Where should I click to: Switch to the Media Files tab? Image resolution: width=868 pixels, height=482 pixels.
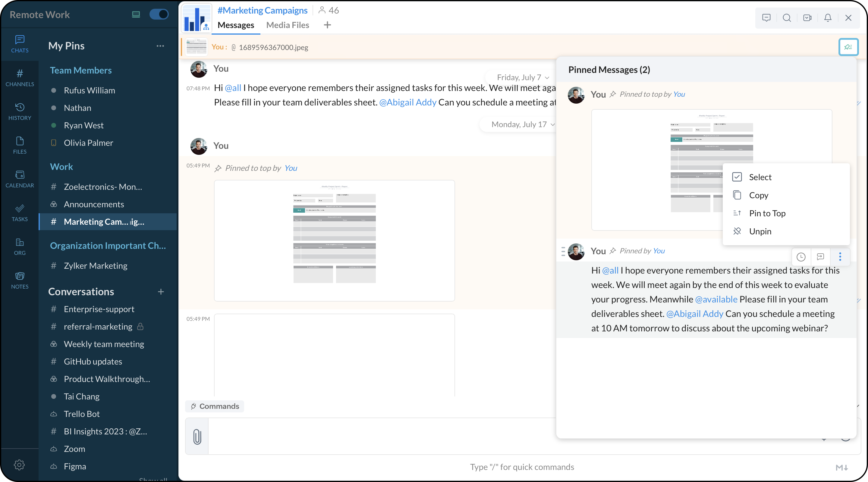288,25
